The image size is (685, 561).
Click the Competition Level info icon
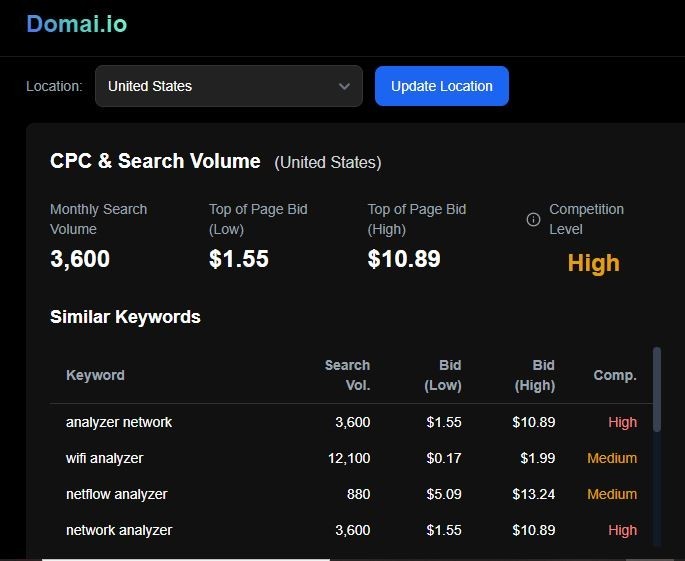point(533,219)
